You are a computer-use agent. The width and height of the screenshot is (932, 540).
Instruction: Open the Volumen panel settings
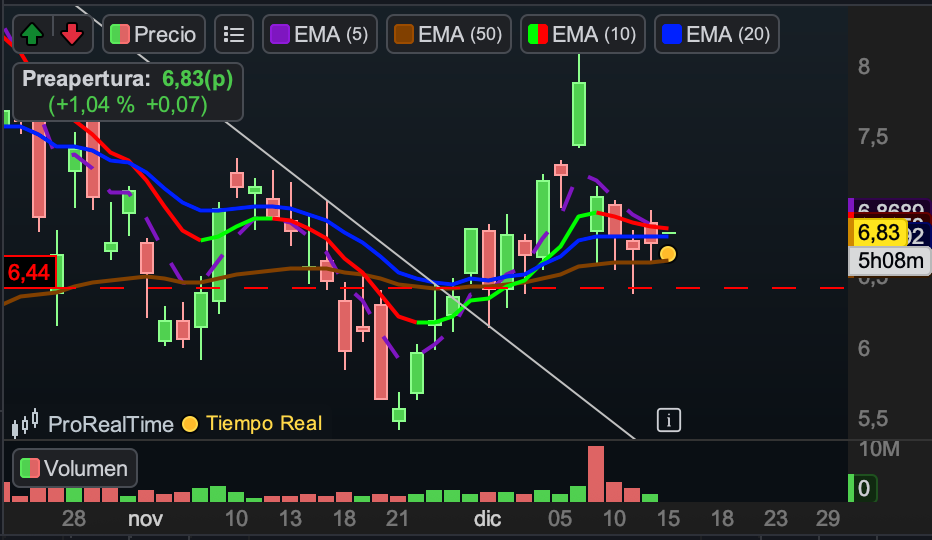pyautogui.click(x=75, y=468)
